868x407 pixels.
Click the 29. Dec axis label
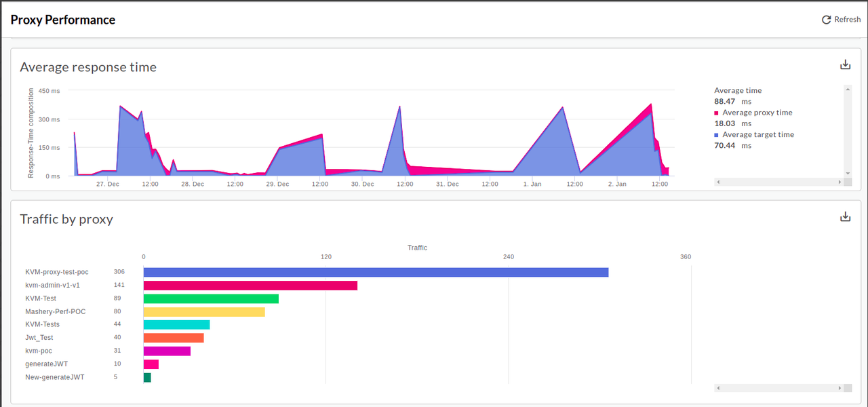click(277, 184)
